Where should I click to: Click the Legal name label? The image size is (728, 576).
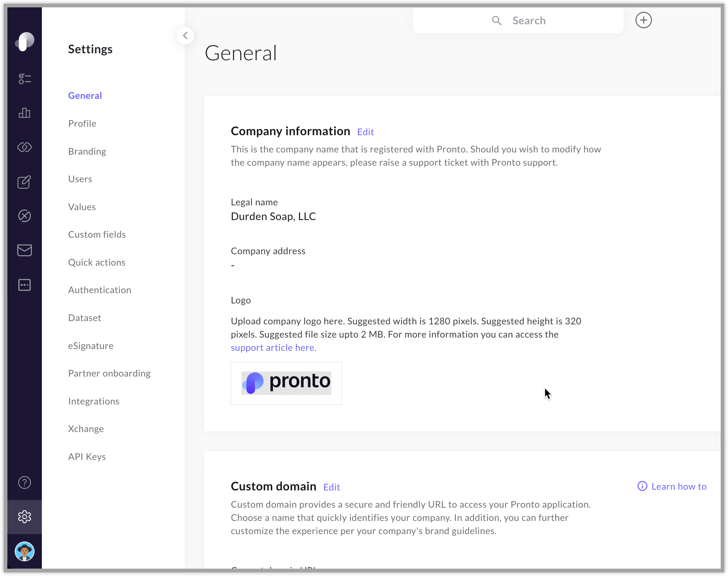[254, 202]
